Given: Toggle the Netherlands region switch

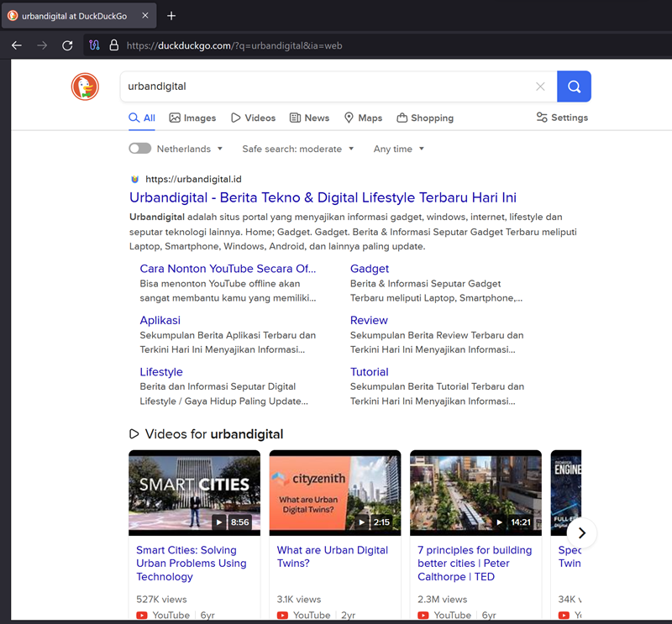Looking at the screenshot, I should [139, 149].
